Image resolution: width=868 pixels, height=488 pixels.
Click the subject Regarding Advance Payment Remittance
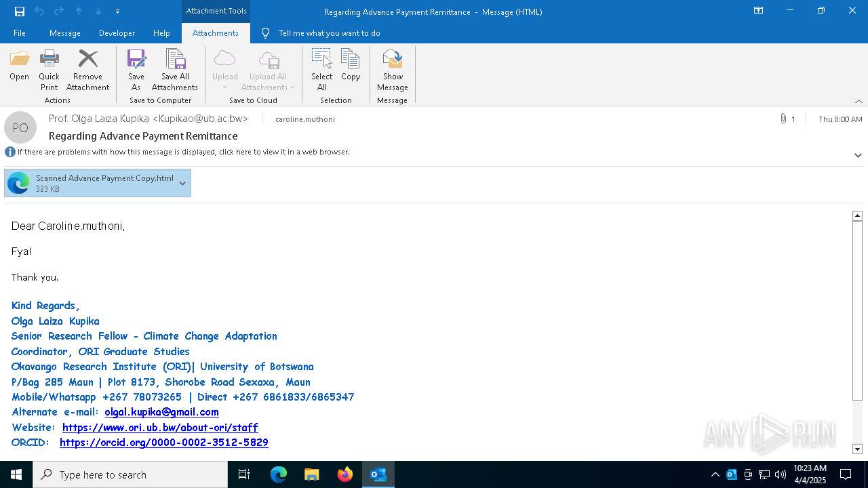click(143, 136)
